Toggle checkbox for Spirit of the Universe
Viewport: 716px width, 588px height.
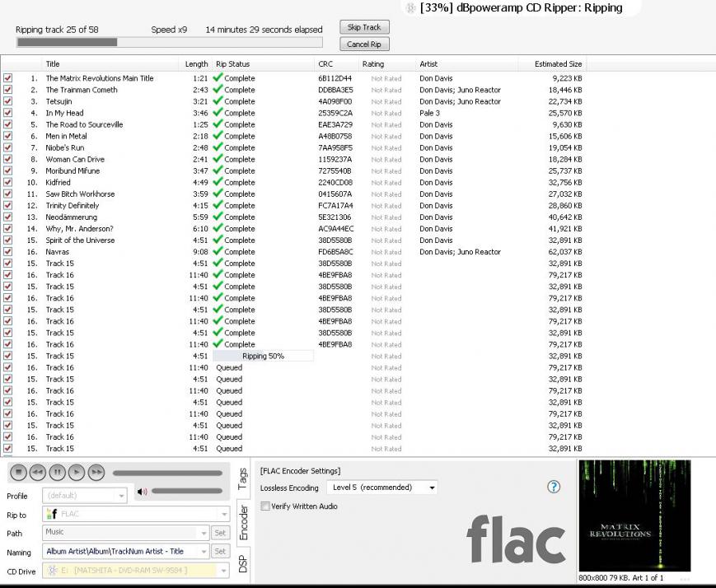click(x=7, y=240)
